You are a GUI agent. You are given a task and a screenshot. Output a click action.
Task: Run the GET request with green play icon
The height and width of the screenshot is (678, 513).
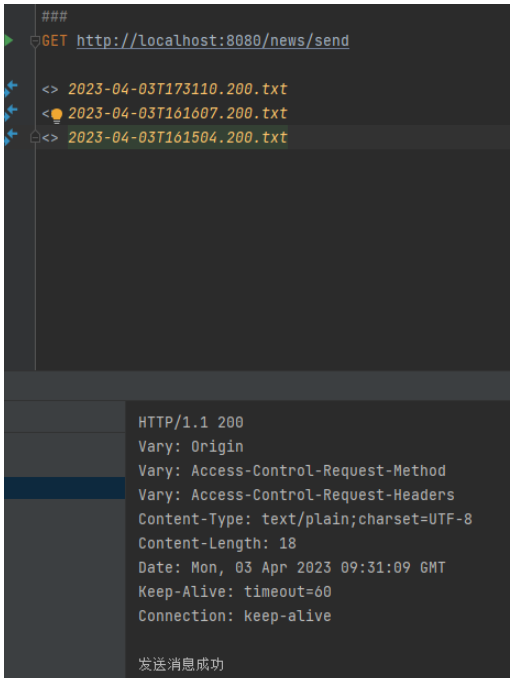click(x=8, y=41)
